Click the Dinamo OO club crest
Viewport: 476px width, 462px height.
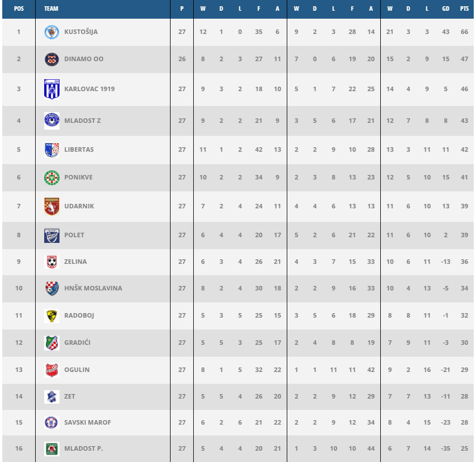[52, 59]
